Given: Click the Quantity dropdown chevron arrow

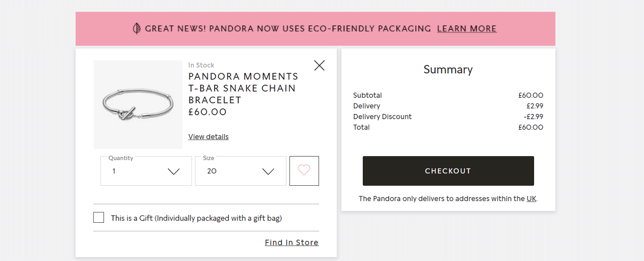Looking at the screenshot, I should click(x=173, y=172).
